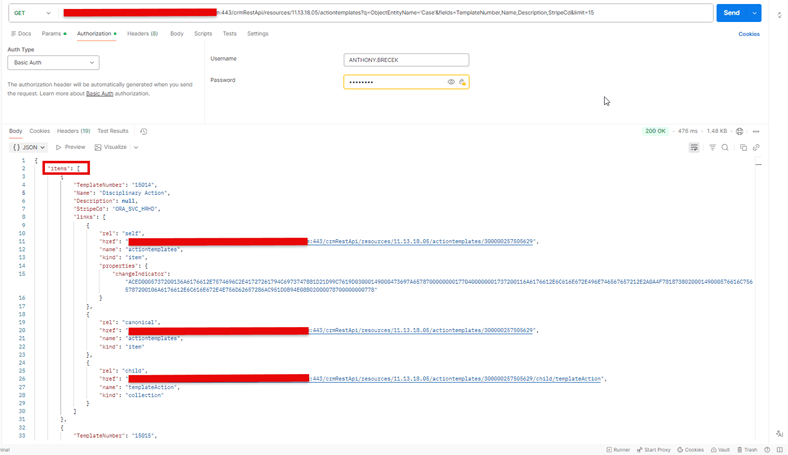Open the canonical href link on line 20
This screenshot has width=788, height=455.
421,330
